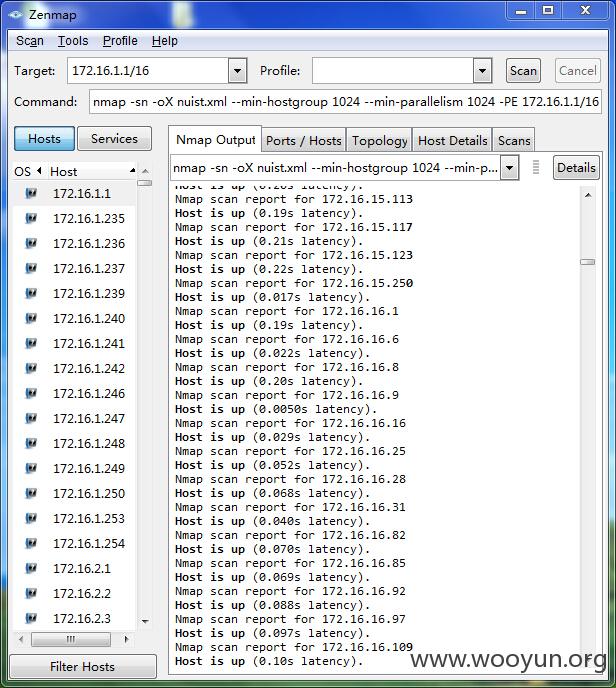Click the OS icon beside host 172.16.1.1
The height and width of the screenshot is (688, 616).
(x=31, y=193)
